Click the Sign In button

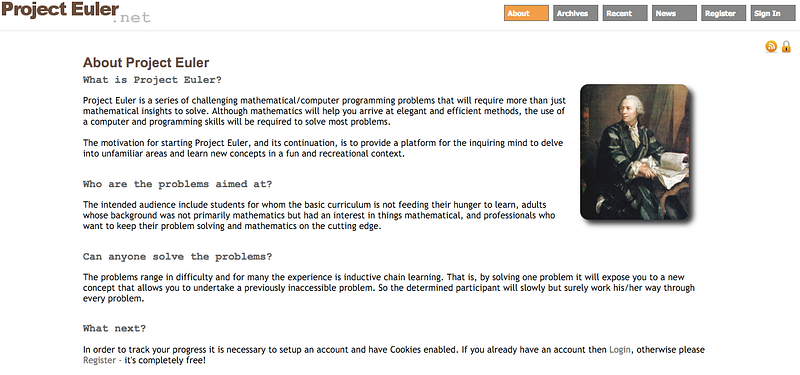(x=772, y=13)
